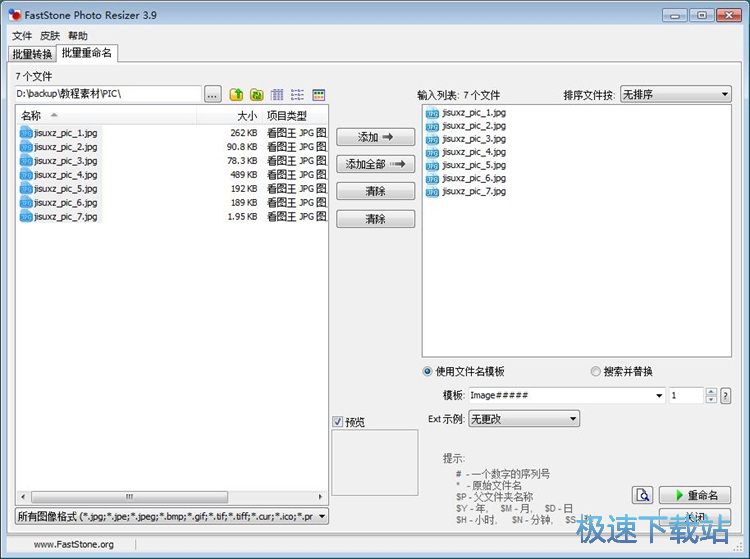750x559 pixels.
Task: Select jisuxz_pic_4.jpg icon in source list
Action: [x=26, y=175]
